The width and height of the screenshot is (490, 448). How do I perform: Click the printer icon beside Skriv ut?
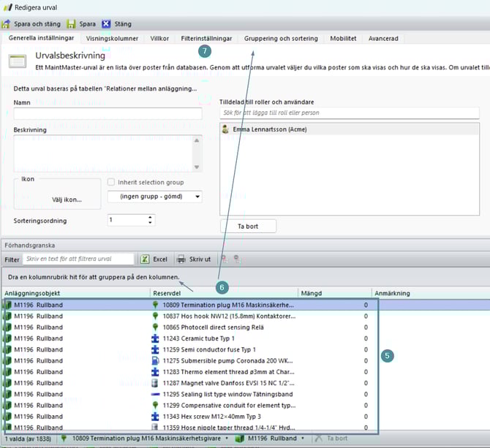pos(181,259)
